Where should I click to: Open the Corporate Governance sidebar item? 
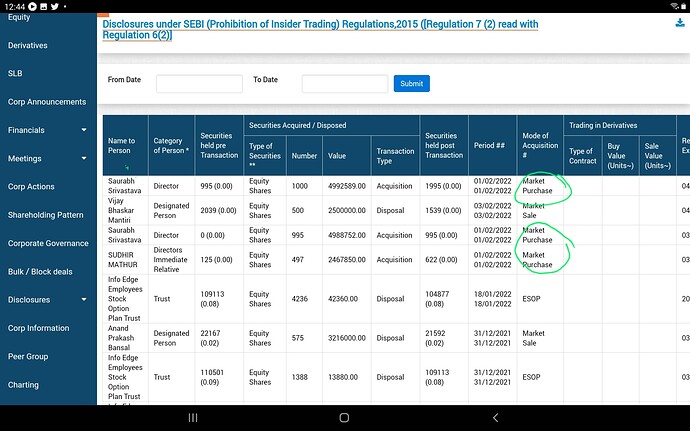pos(48,243)
